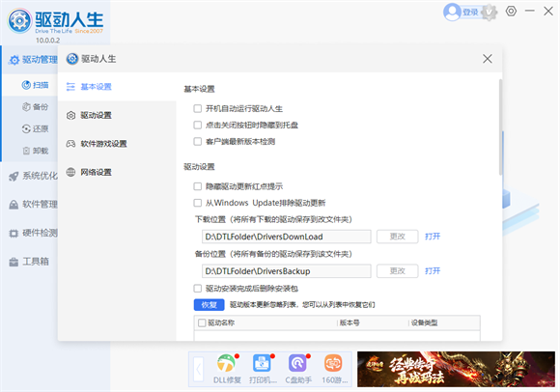Click 更改 button for backup location
The image size is (560, 392).
click(x=397, y=271)
